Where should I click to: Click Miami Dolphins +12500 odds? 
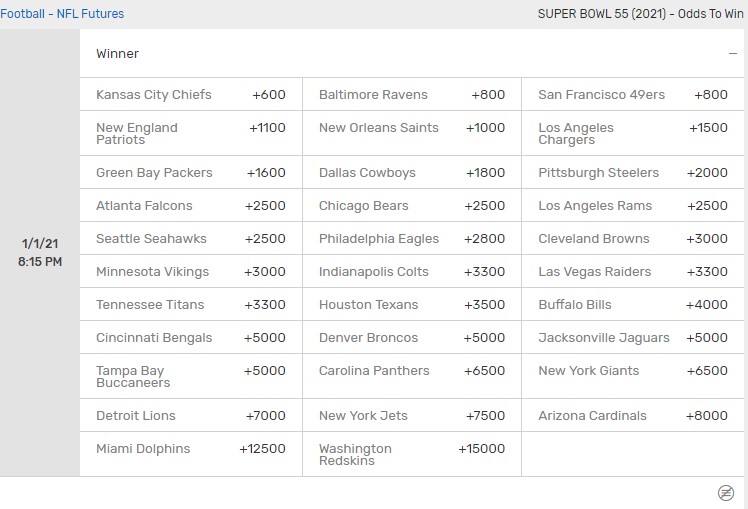(191, 449)
